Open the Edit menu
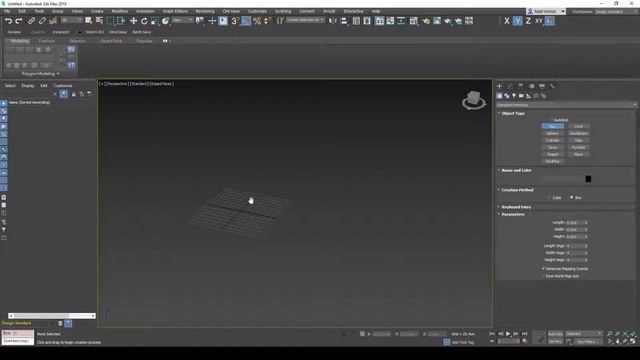This screenshot has height=360, width=640. tap(22, 11)
